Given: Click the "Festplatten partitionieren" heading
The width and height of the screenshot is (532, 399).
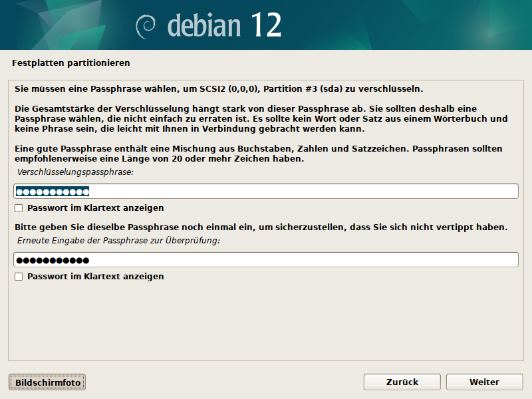Looking at the screenshot, I should (x=70, y=63).
